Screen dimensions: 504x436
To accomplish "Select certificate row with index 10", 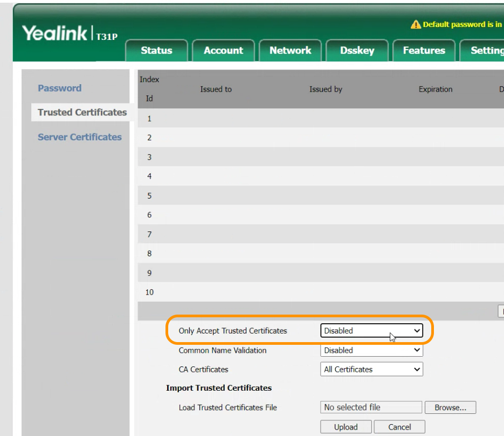I will [320, 292].
